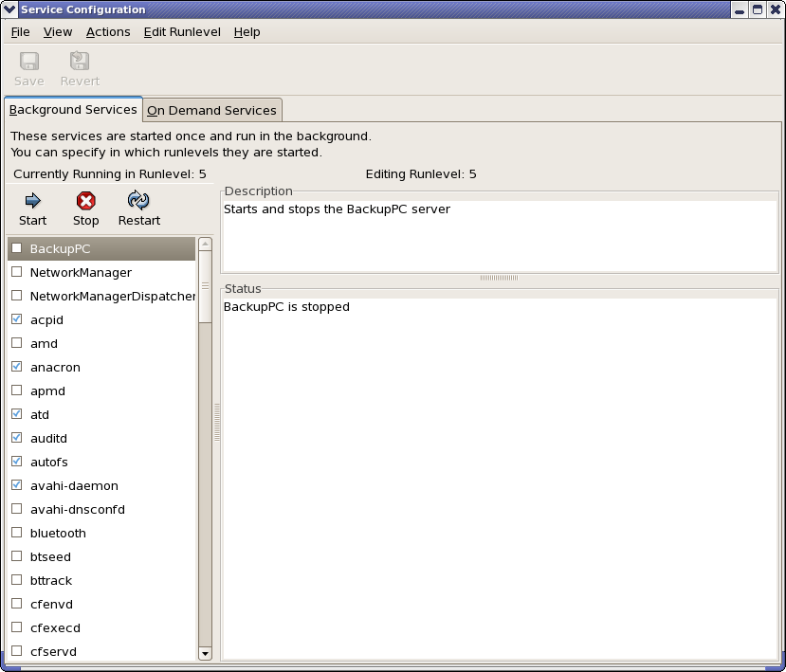Click the service list scrollbar thumb
Viewport: 786px width, 672px height.
(x=205, y=286)
